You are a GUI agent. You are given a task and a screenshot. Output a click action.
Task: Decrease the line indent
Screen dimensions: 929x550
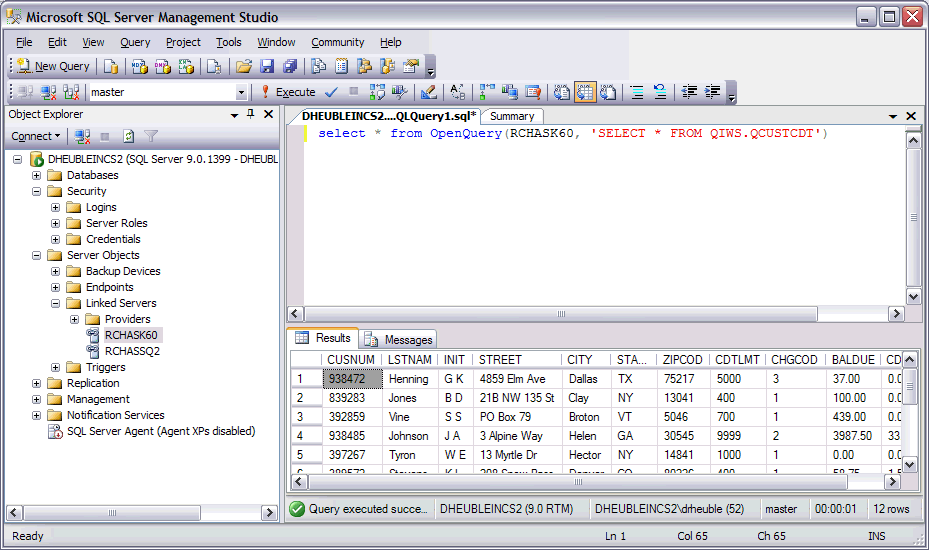689,92
